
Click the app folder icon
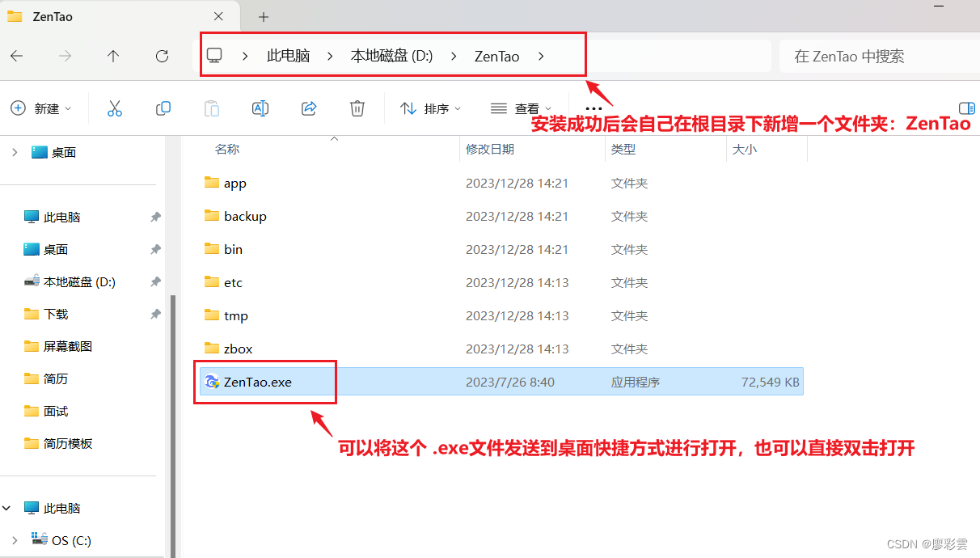(212, 183)
